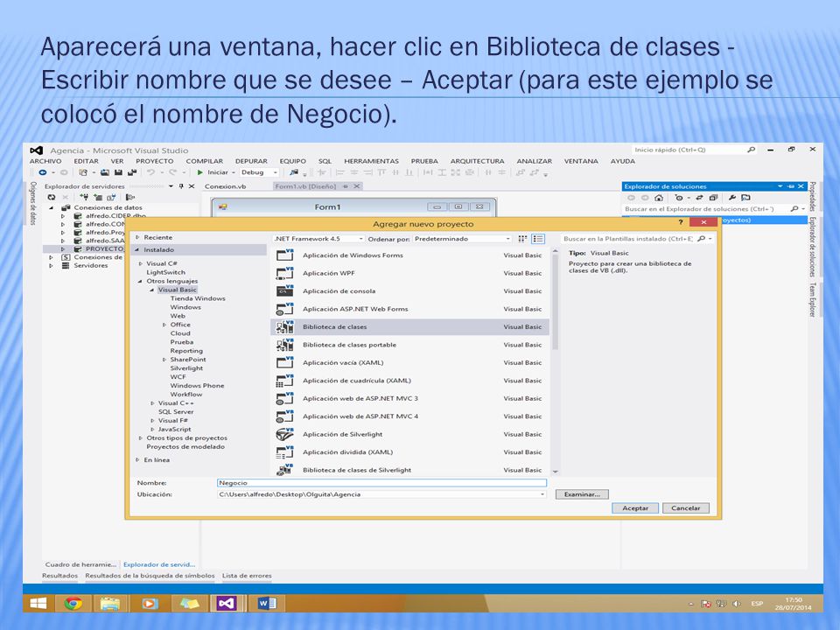Click Properties wrench icon in Explorador de soluciones

[x=732, y=198]
